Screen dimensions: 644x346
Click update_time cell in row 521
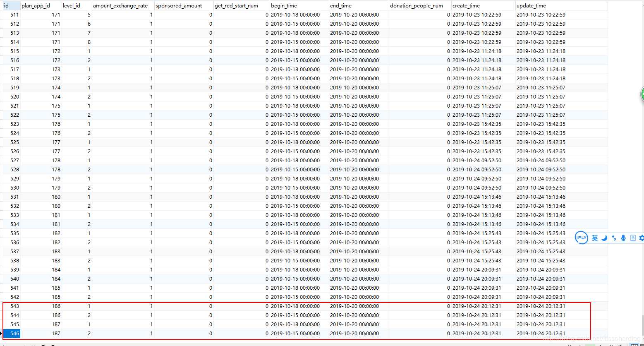click(561, 106)
